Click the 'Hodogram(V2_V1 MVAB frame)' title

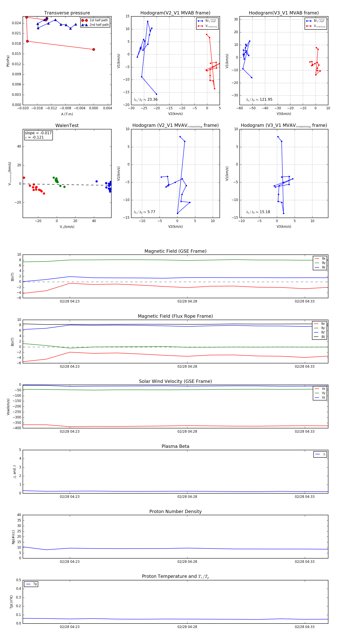coord(175,13)
